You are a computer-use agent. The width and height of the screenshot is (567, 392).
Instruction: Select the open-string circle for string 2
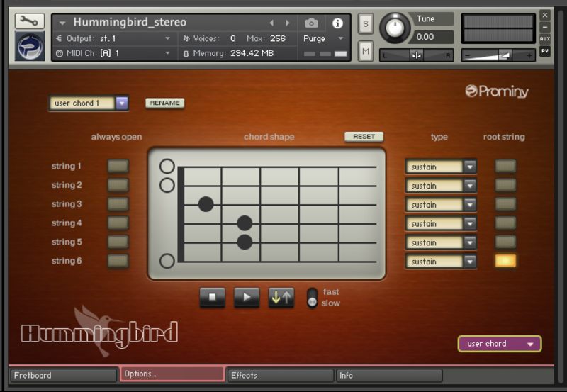tap(167, 185)
